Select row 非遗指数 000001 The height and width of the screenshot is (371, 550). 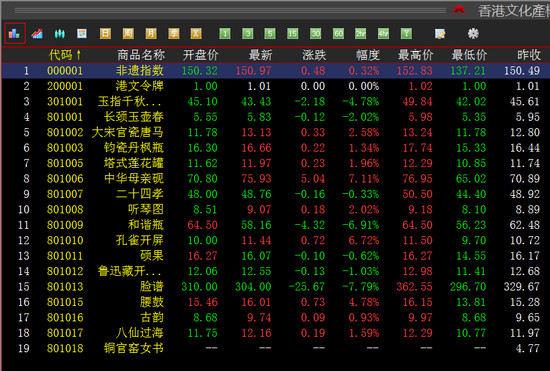(x=276, y=70)
